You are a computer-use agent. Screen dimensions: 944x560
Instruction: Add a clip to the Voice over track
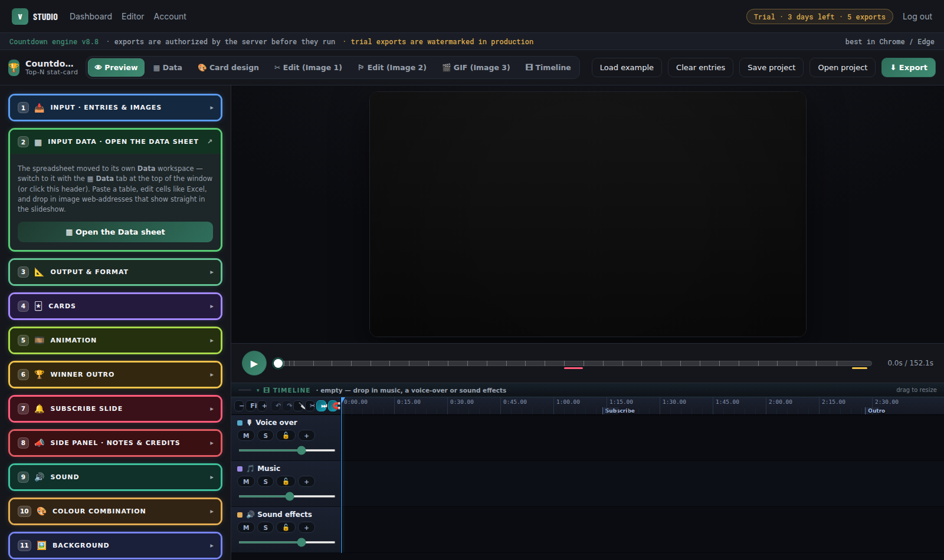[x=306, y=436]
